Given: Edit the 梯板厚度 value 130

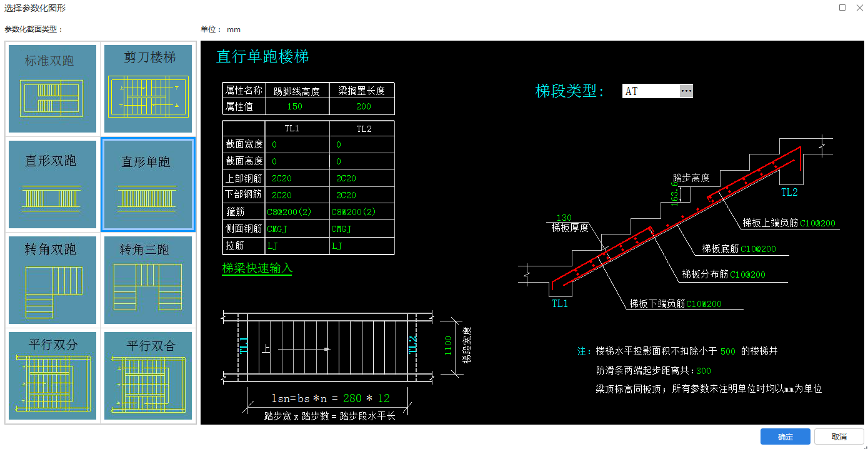Looking at the screenshot, I should pyautogui.click(x=564, y=218).
